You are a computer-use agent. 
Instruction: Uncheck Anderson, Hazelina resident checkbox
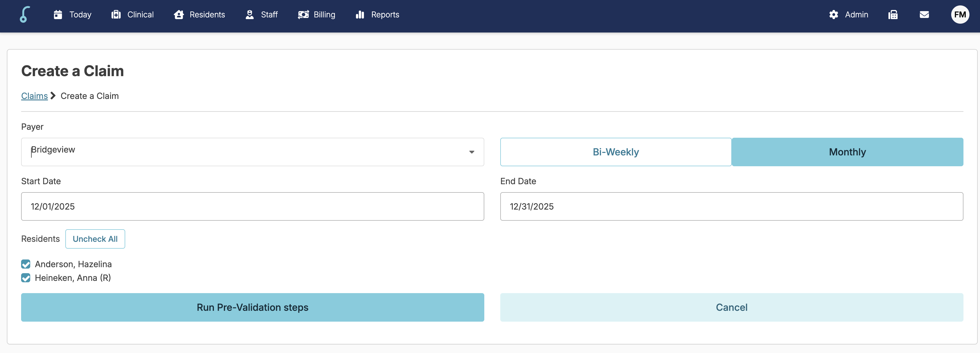click(26, 264)
